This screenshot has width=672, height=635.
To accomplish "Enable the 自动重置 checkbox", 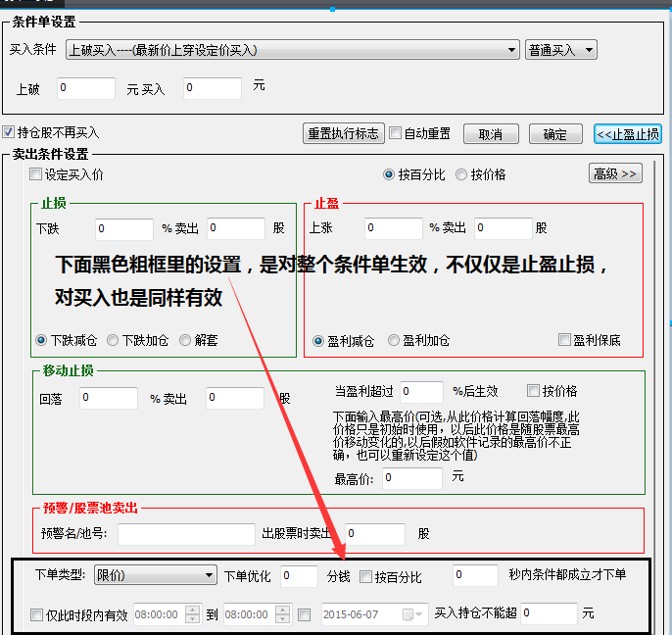I will (395, 133).
